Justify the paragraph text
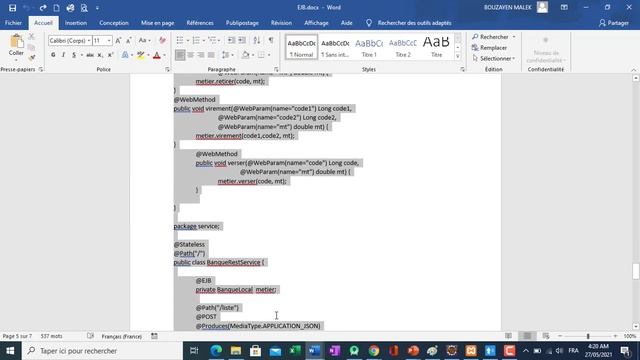Screen dimensions: 640x360 (x=211, y=55)
